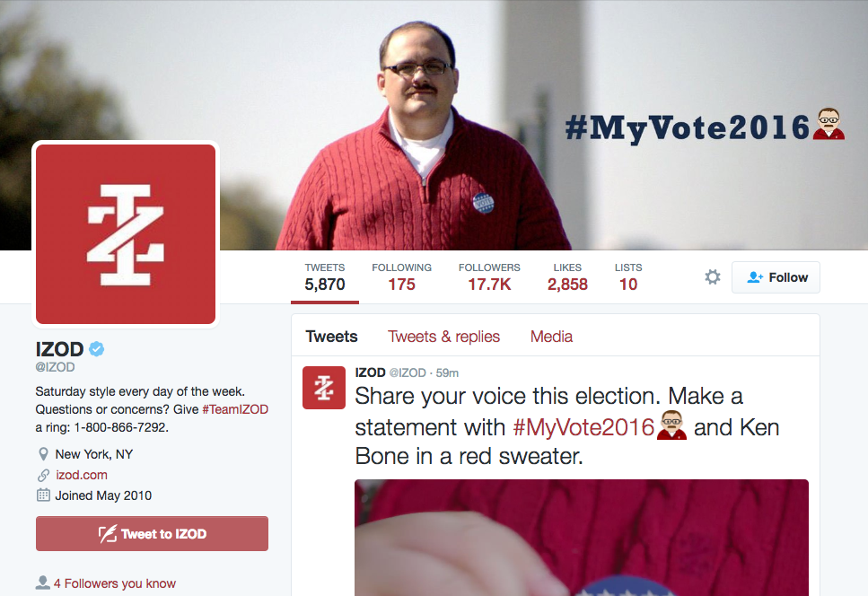
Task: Open the Followers list showing 17.7K
Action: [489, 277]
